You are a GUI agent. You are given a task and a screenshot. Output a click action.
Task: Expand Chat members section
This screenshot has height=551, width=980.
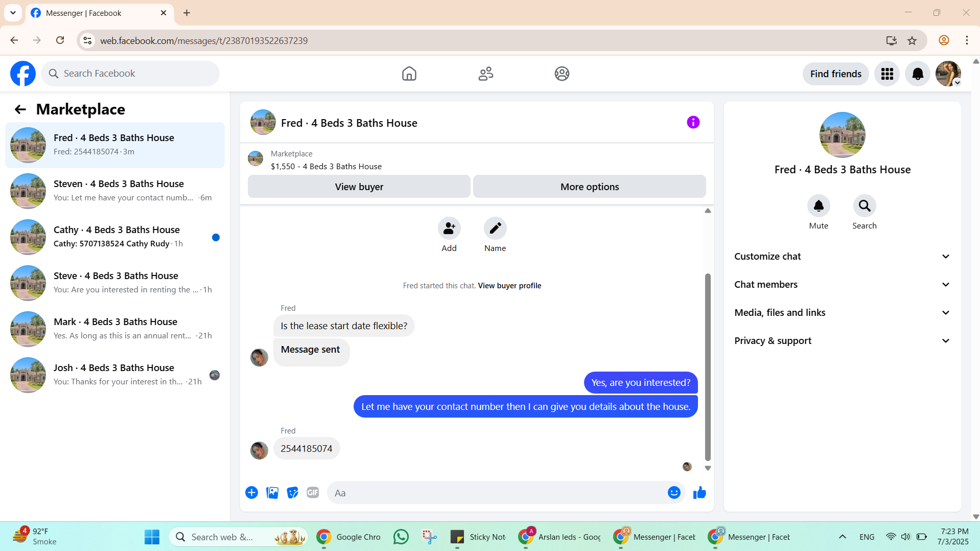click(843, 285)
